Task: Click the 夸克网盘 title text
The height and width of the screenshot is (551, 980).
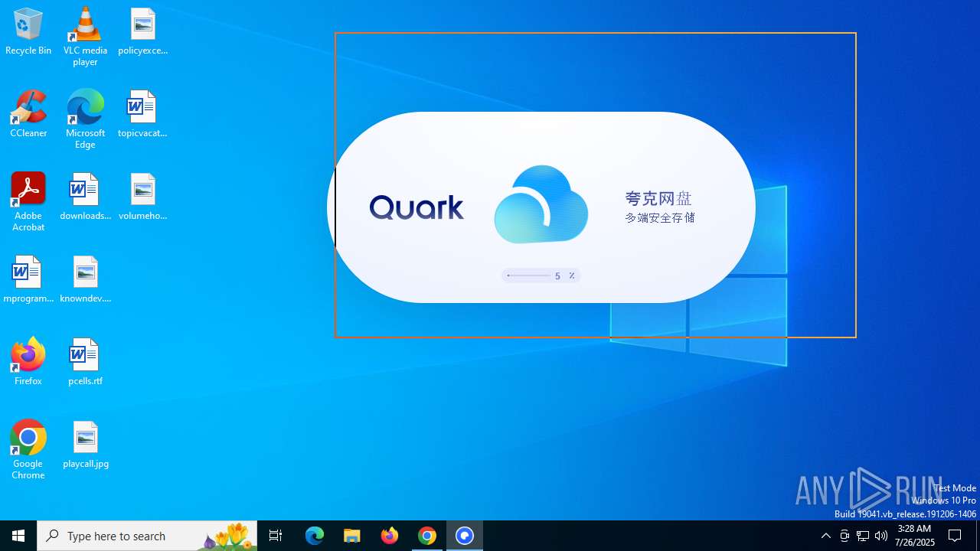Action: click(658, 199)
